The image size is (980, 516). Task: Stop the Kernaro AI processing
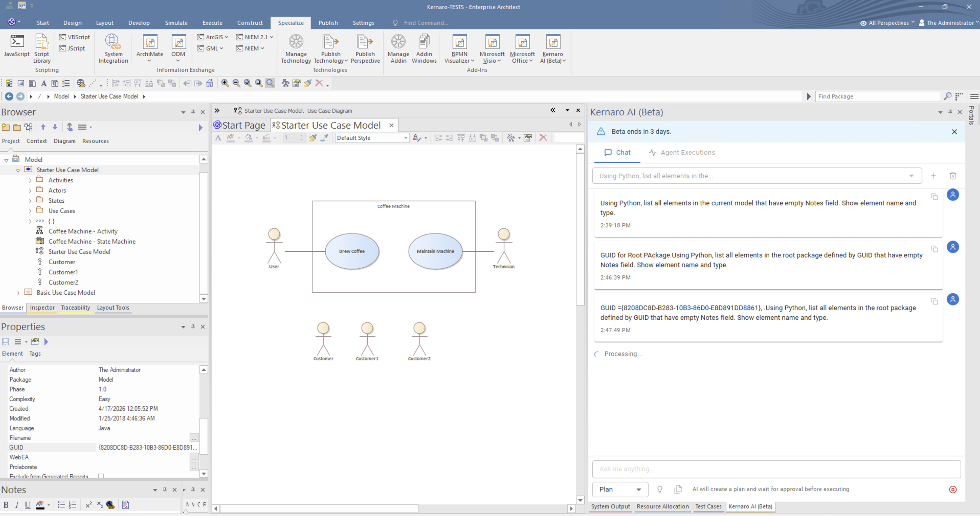[x=952, y=489]
